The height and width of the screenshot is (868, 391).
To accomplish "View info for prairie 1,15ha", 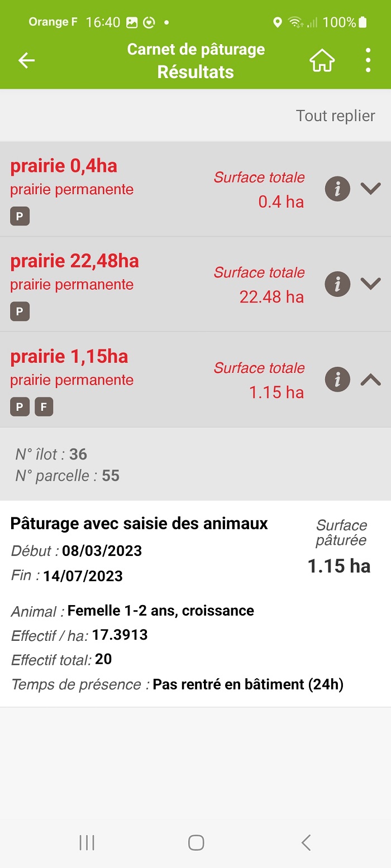I will pos(337,380).
